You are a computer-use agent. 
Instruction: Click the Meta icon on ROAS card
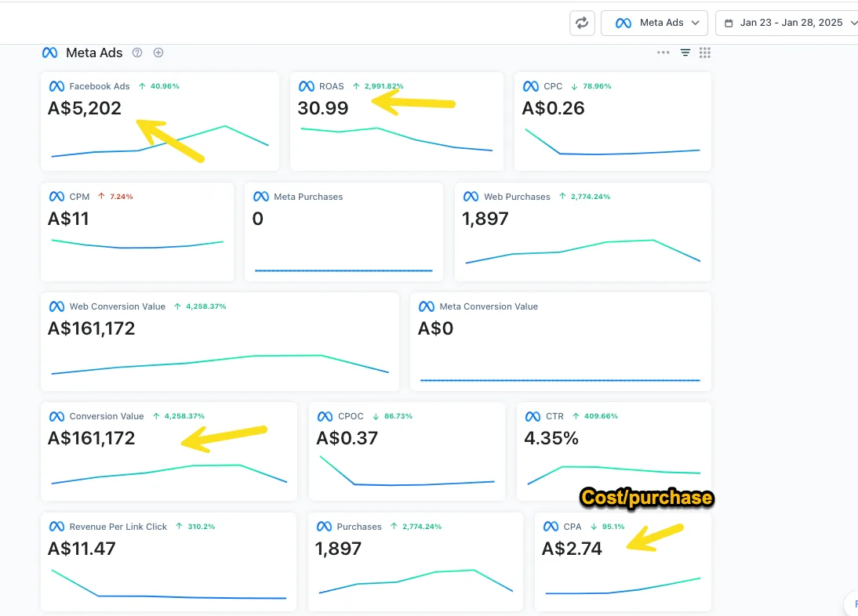click(307, 86)
